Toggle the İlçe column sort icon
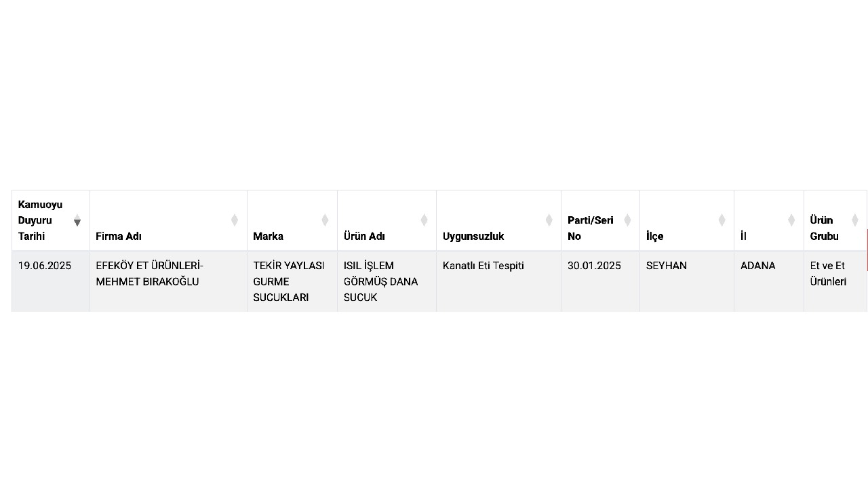868x488 pixels. tap(722, 220)
